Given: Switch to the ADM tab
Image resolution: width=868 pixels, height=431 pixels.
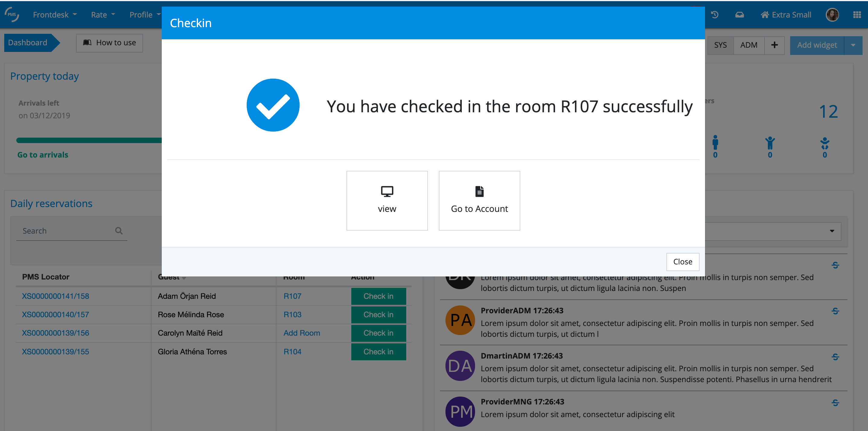Looking at the screenshot, I should coord(749,45).
